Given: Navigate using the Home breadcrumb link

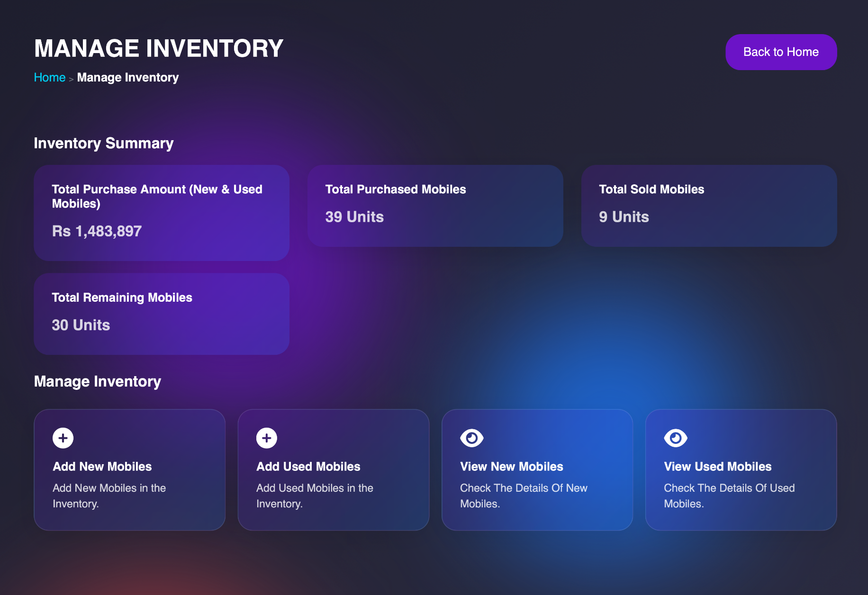Looking at the screenshot, I should [50, 77].
